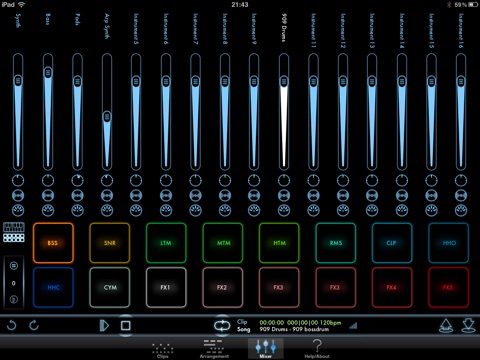Stop playback with the square button
Screen dimensions: 480x360
[125, 325]
